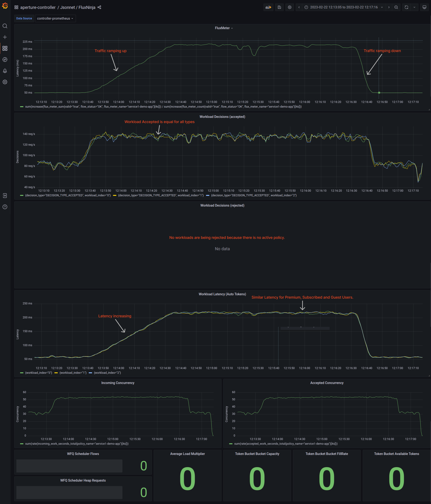The height and width of the screenshot is (504, 431).
Task: Open Token Bucket Bucket Capacity panel title
Action: (x=257, y=454)
